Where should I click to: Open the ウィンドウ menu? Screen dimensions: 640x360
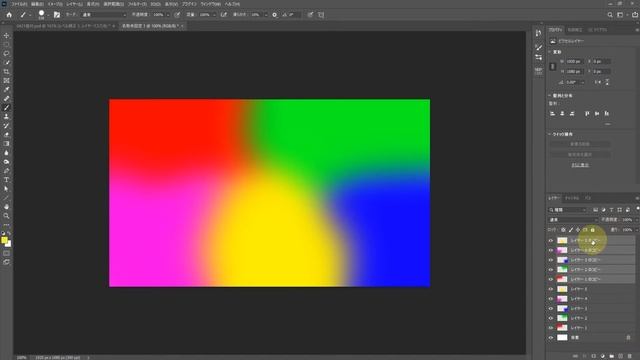click(x=211, y=4)
